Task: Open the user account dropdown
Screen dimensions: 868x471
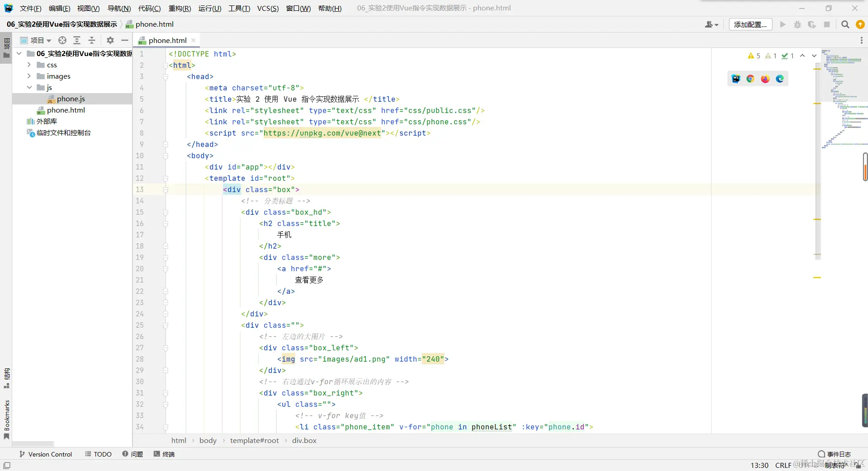Action: (x=711, y=24)
